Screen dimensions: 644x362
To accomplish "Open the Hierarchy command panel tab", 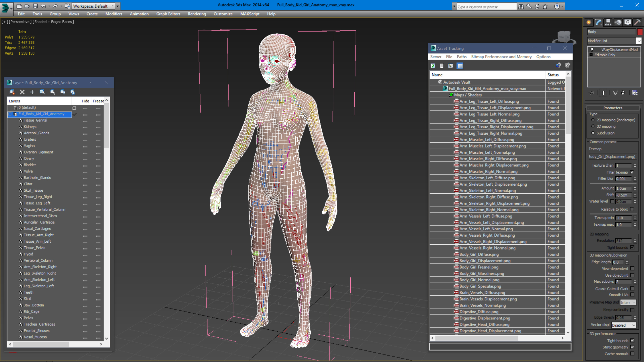I will (x=608, y=23).
